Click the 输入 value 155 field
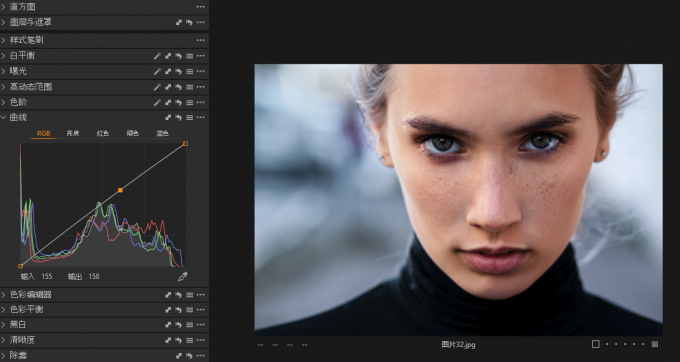Screen dimensions: 680x362 (47, 277)
